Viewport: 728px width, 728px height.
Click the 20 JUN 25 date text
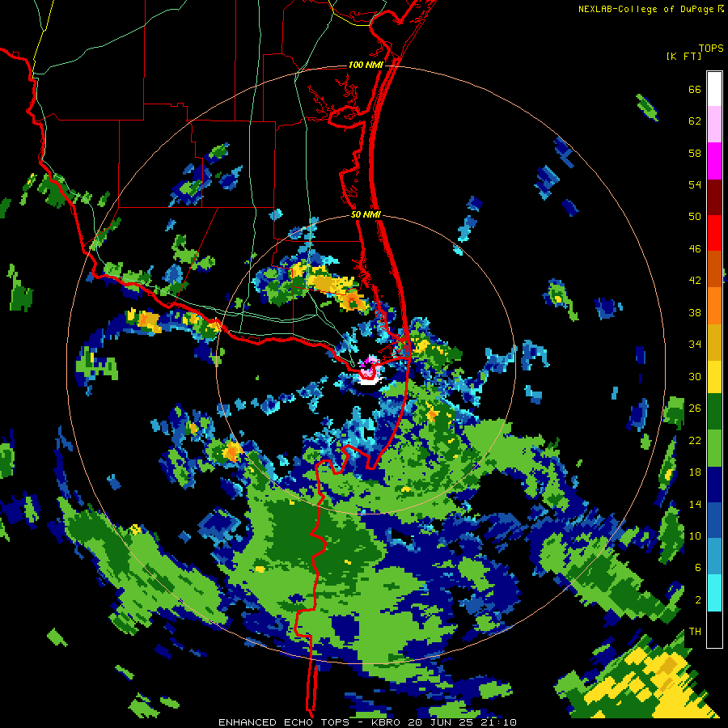(442, 722)
